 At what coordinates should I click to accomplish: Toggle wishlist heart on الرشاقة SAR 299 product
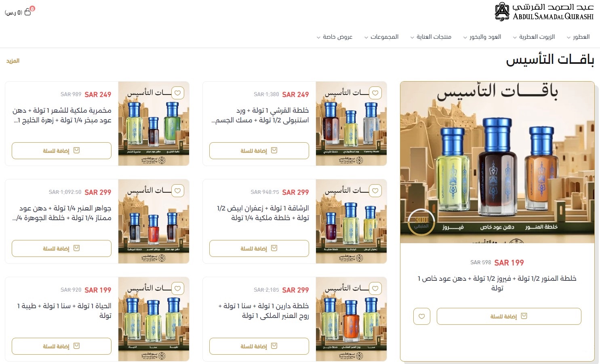(375, 191)
